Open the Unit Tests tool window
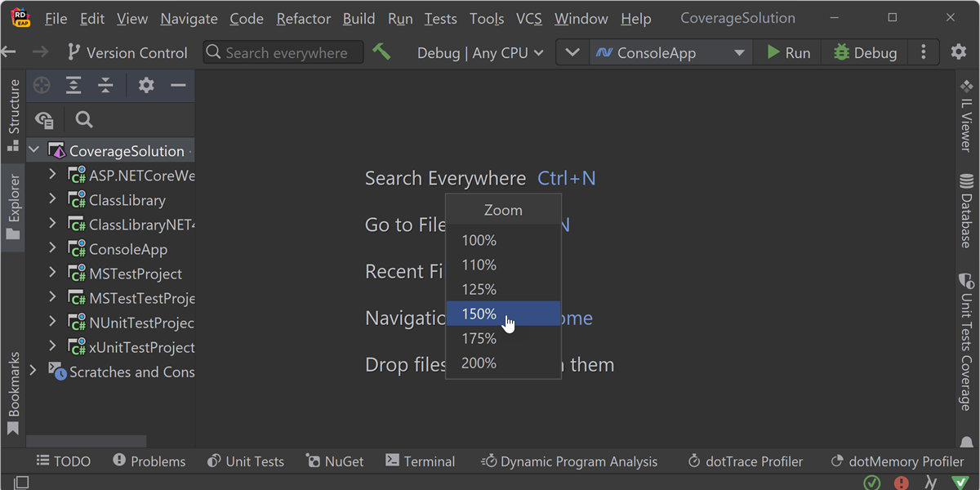980x490 pixels. 246,461
